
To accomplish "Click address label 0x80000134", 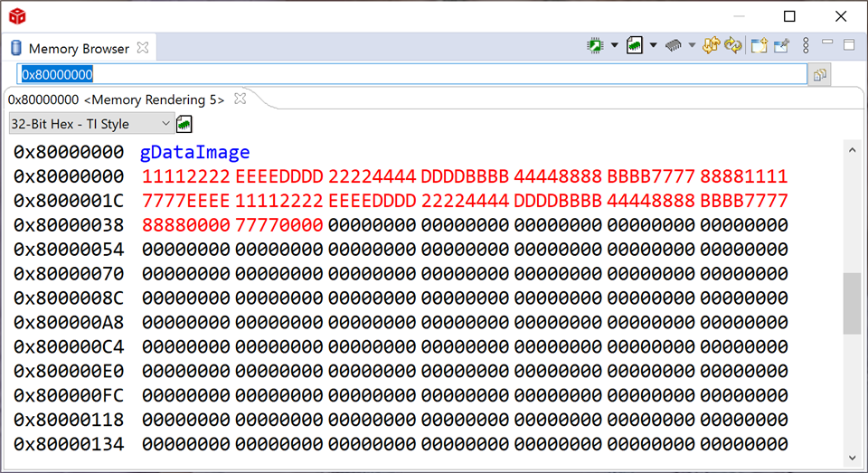I will click(x=69, y=444).
